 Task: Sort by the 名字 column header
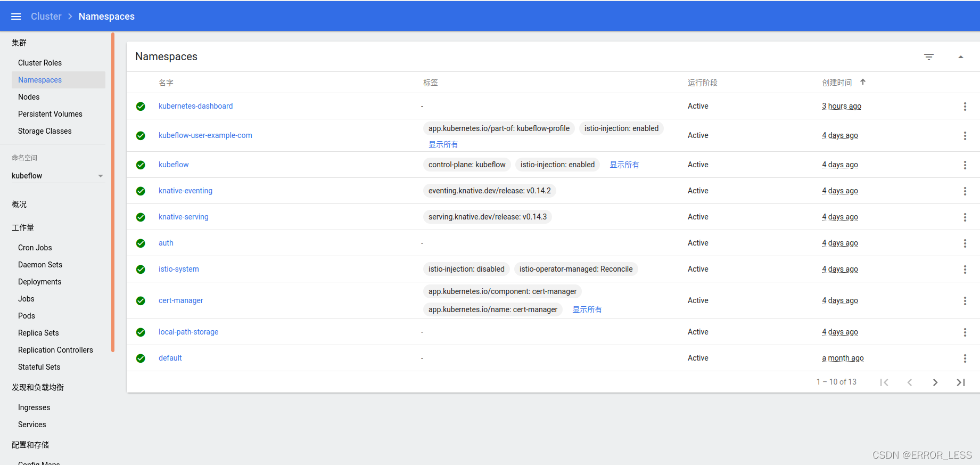tap(166, 83)
